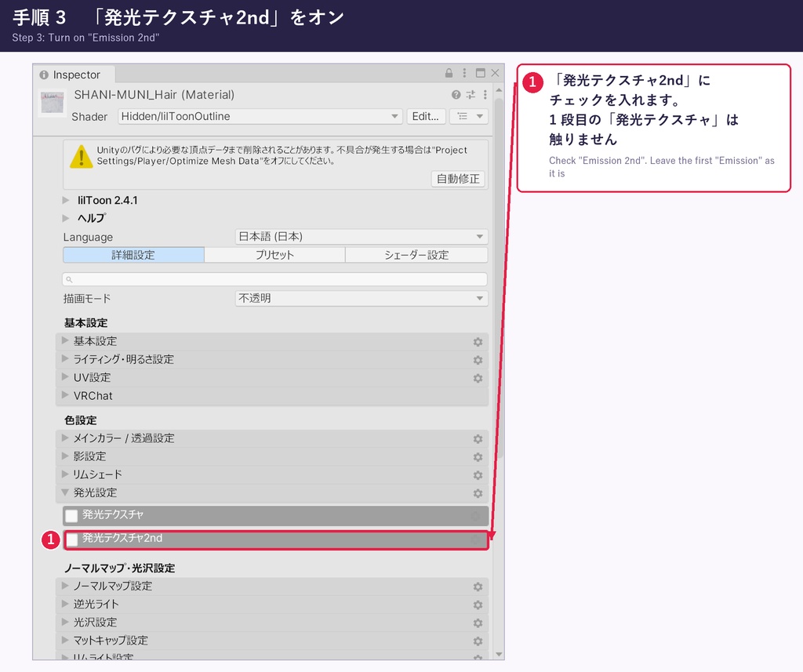Expand the 逆光ライト section
803x672 pixels.
click(272, 605)
